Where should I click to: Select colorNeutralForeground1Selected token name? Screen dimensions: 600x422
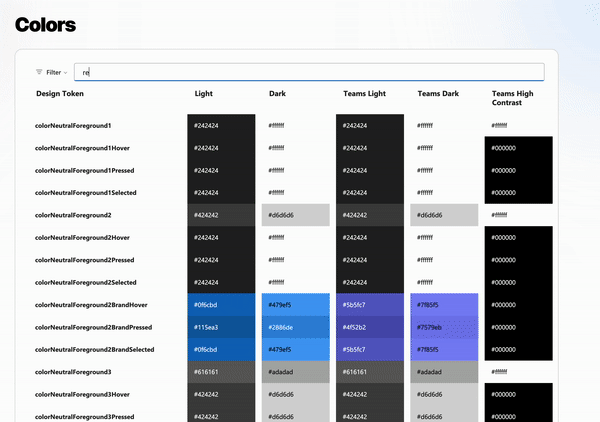(86, 193)
